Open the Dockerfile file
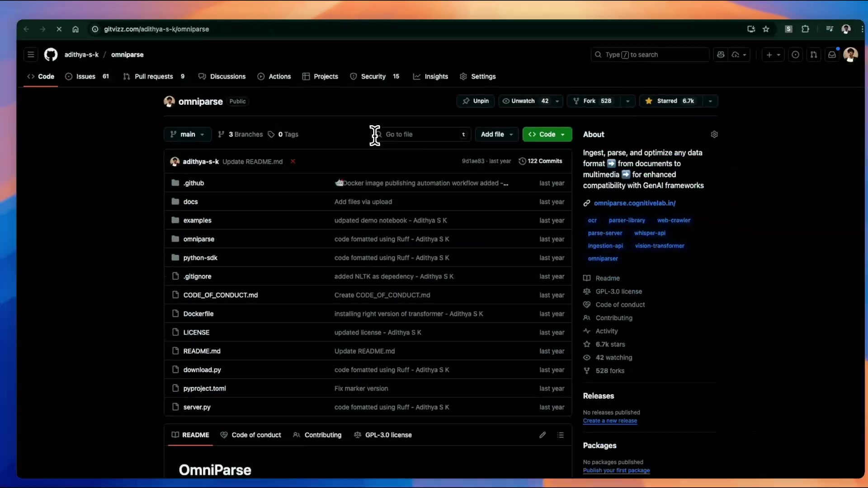The image size is (868, 488). [198, 314]
